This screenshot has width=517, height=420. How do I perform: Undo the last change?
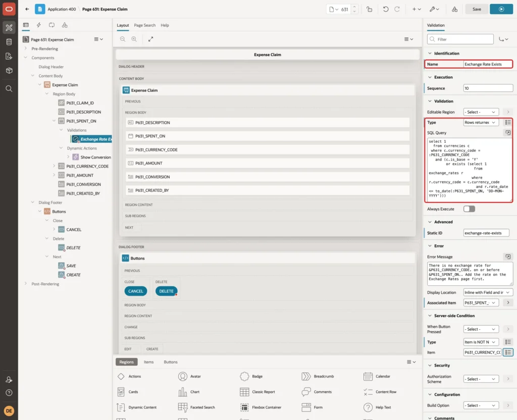click(x=385, y=9)
